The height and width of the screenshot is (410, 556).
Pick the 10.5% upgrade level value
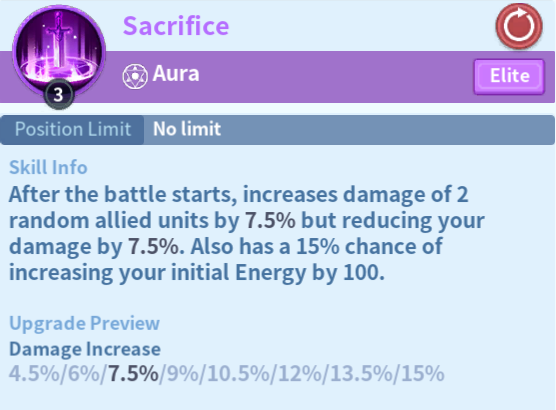[238, 373]
